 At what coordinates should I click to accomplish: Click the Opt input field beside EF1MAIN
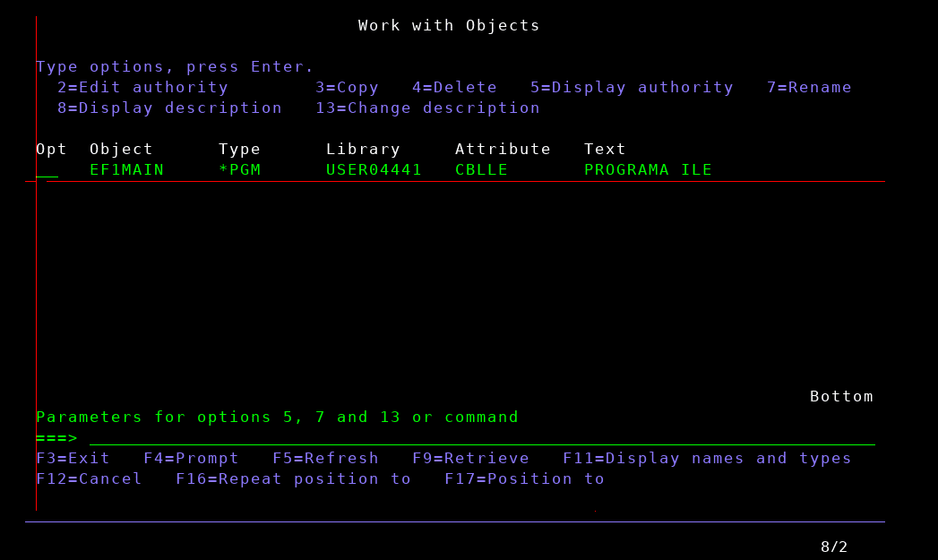(47, 170)
